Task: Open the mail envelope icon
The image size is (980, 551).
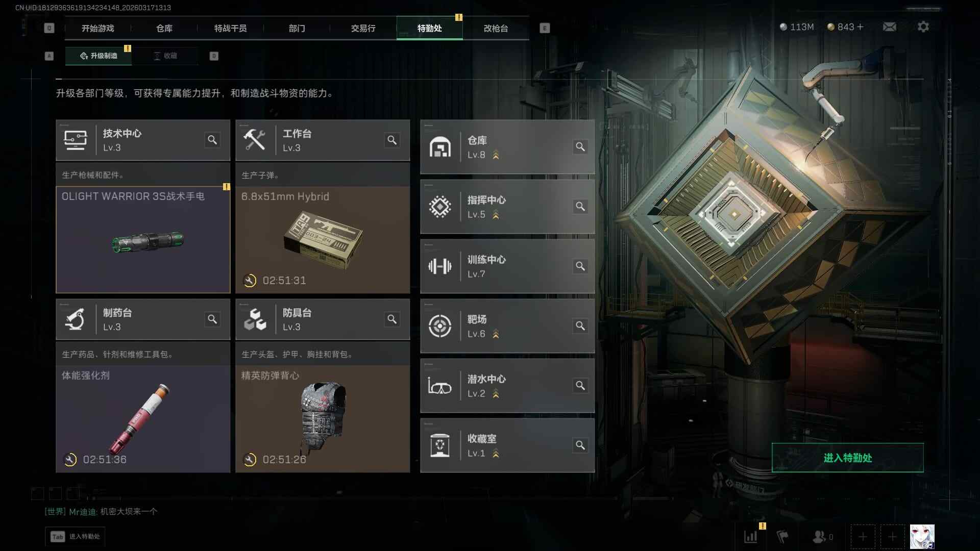Action: coord(889,27)
